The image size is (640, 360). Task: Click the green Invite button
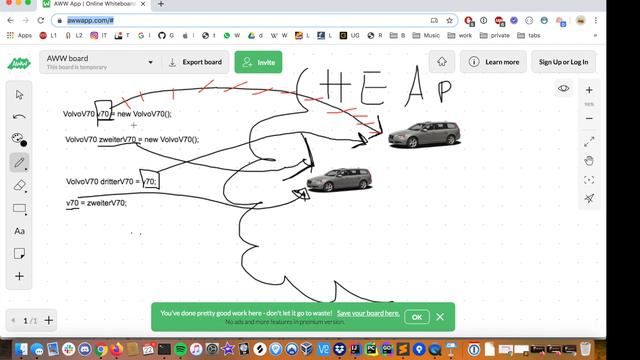258,62
